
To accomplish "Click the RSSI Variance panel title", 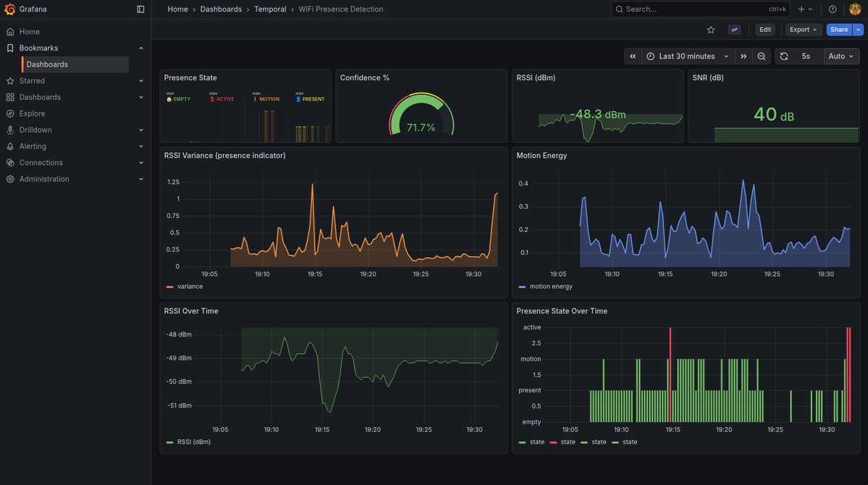I will point(224,156).
